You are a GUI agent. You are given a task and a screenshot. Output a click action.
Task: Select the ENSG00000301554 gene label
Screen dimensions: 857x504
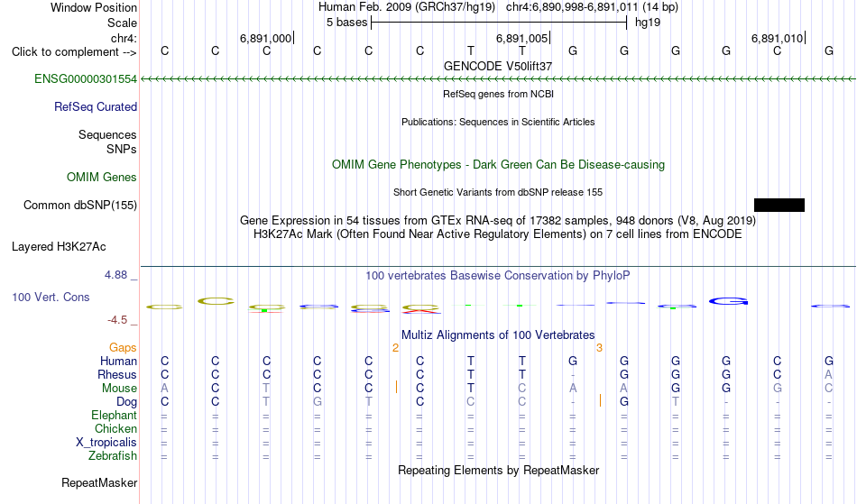point(86,79)
